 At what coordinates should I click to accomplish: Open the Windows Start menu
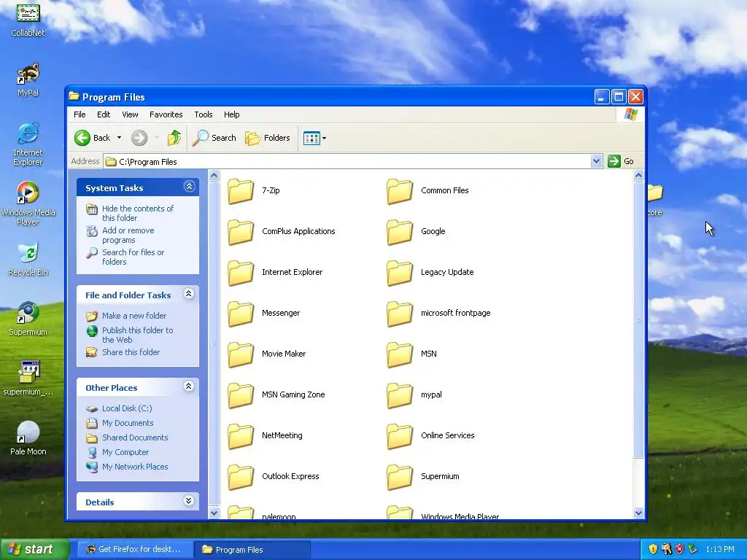[x=34, y=550]
